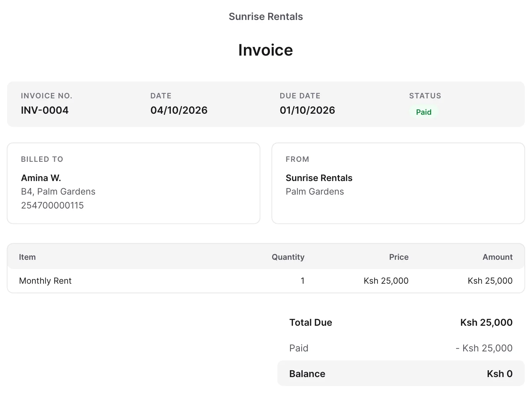Click the FROM label
Viewport: 532px width, 402px height.
pos(297,159)
